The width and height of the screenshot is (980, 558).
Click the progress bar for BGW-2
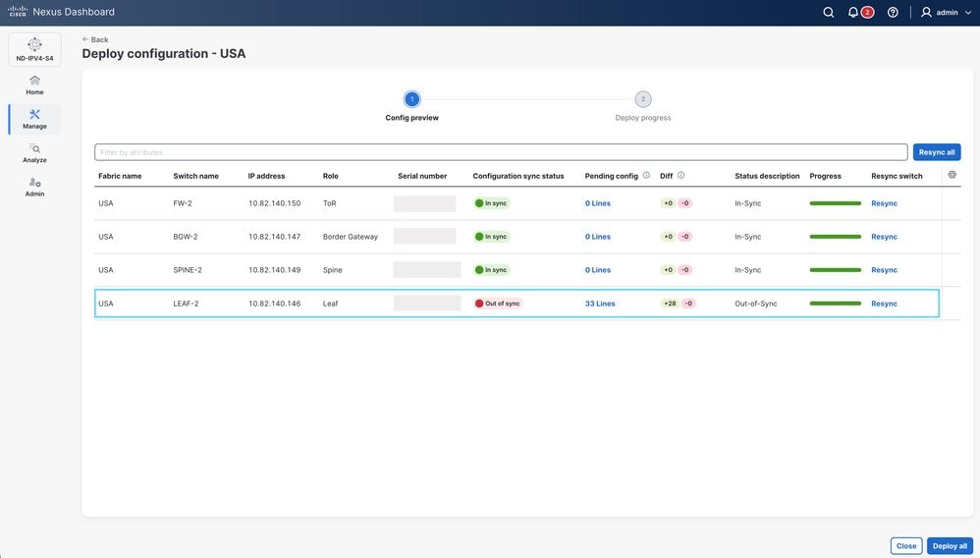[835, 237]
